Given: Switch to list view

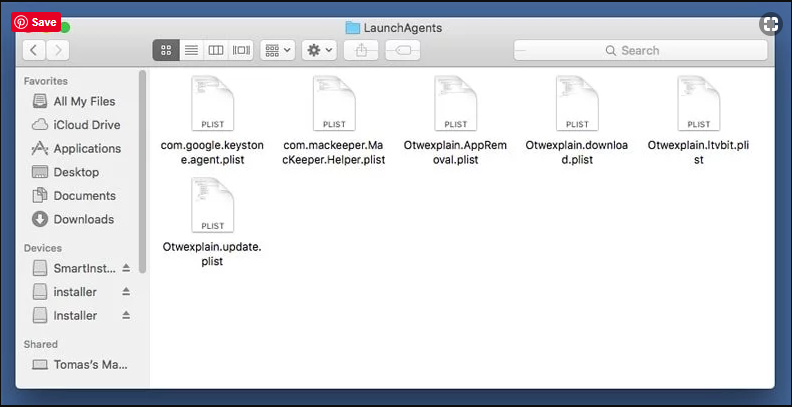Looking at the screenshot, I should coord(191,50).
